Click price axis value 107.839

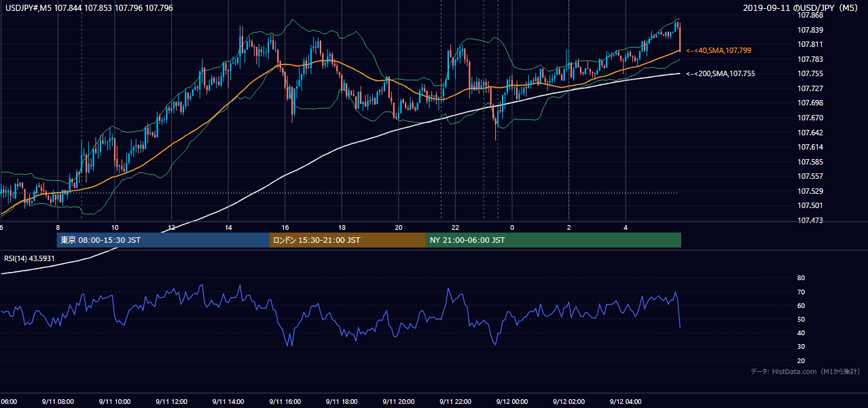tap(810, 30)
